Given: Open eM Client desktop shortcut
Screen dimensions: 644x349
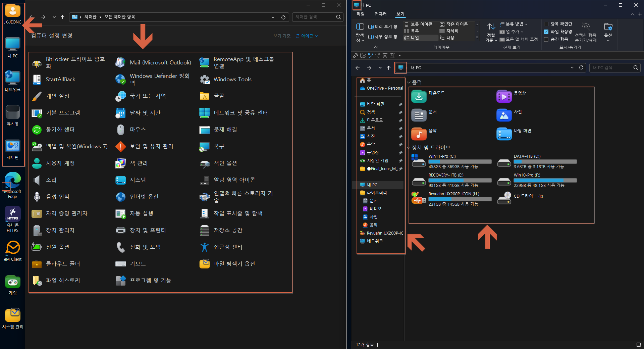Looking at the screenshot, I should point(13,251).
